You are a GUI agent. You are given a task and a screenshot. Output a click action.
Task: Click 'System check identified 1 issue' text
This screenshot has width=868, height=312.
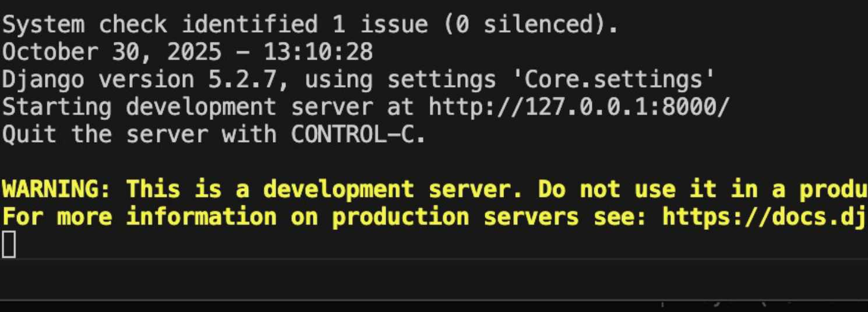tap(214, 25)
